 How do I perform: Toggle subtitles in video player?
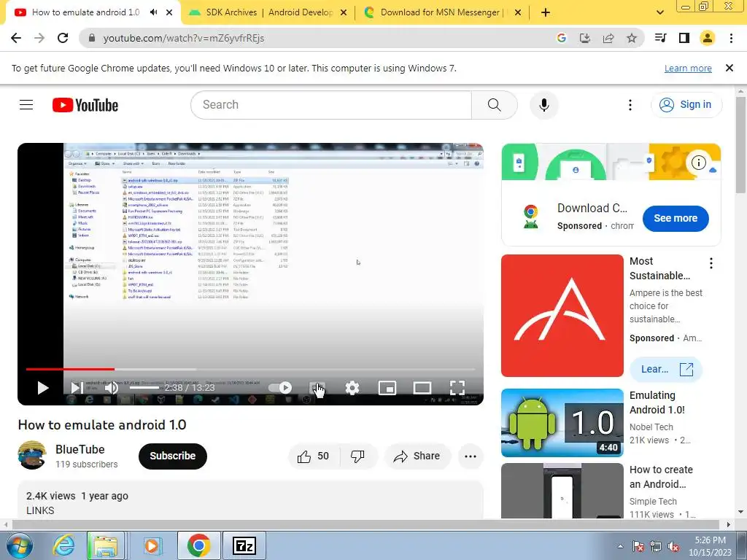pos(317,388)
